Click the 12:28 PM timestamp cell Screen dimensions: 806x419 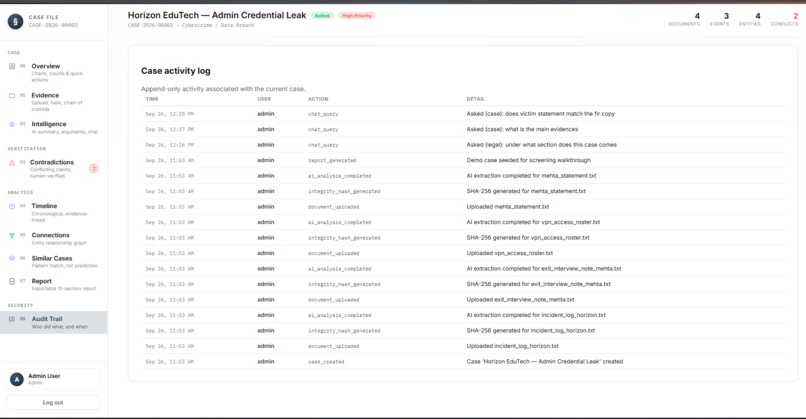pyautogui.click(x=170, y=114)
